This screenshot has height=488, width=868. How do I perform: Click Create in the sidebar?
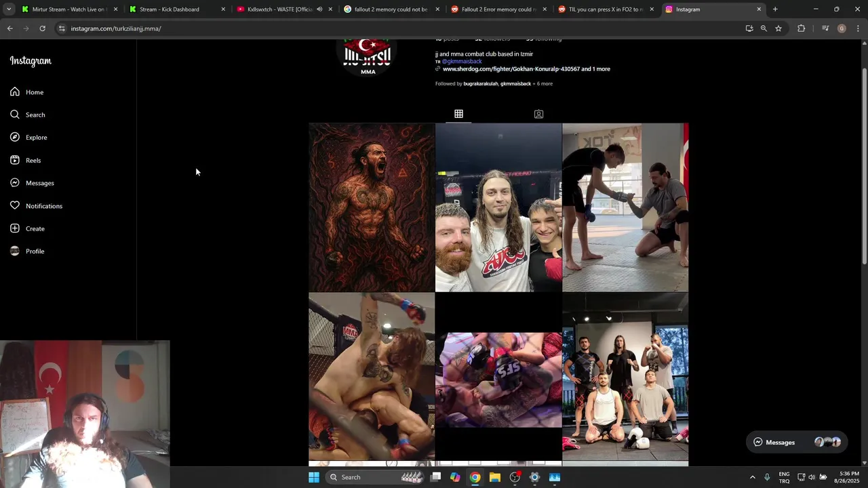[x=28, y=228]
